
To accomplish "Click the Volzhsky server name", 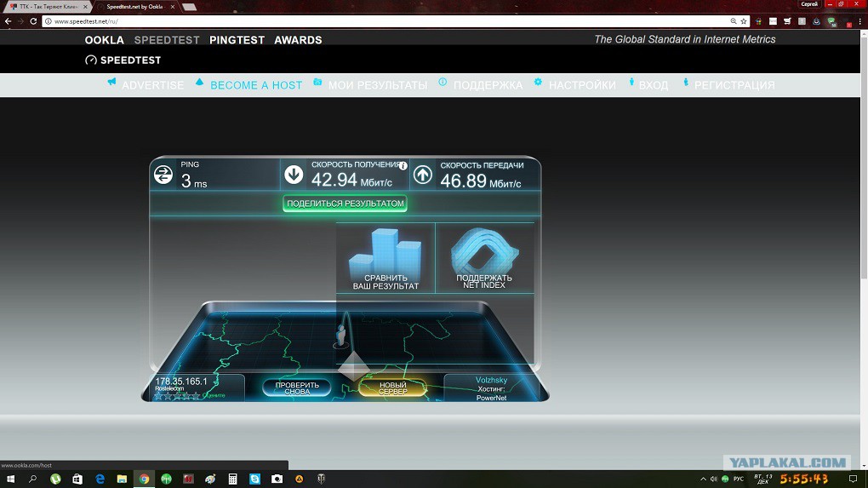I will 491,380.
